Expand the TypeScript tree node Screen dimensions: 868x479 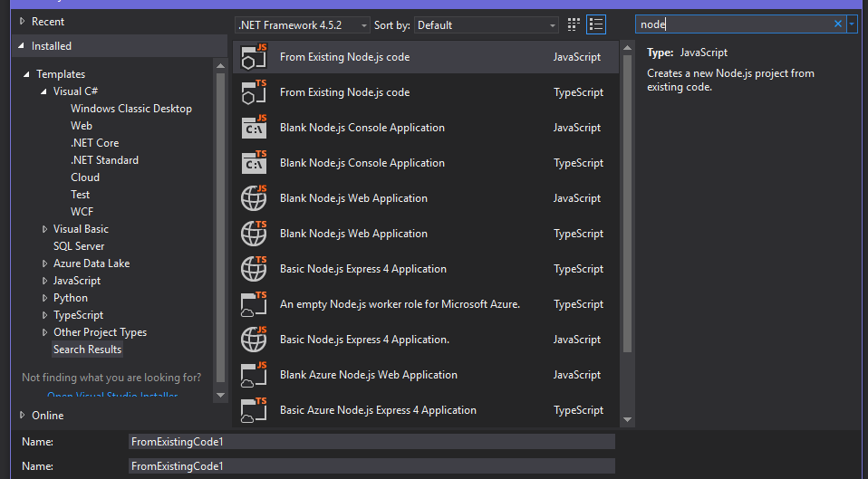tap(44, 315)
